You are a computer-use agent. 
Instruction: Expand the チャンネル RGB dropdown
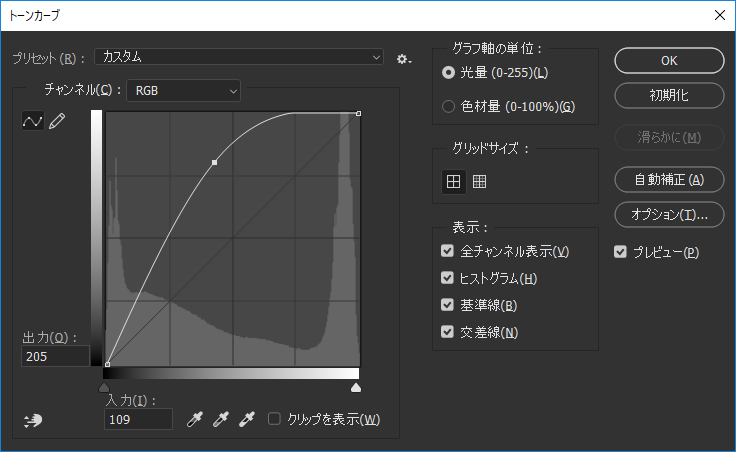(x=184, y=91)
